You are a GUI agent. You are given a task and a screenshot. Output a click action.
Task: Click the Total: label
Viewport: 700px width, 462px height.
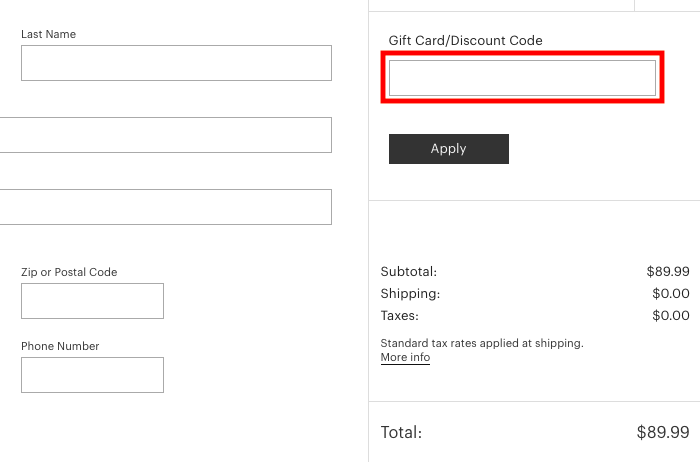[x=401, y=432]
